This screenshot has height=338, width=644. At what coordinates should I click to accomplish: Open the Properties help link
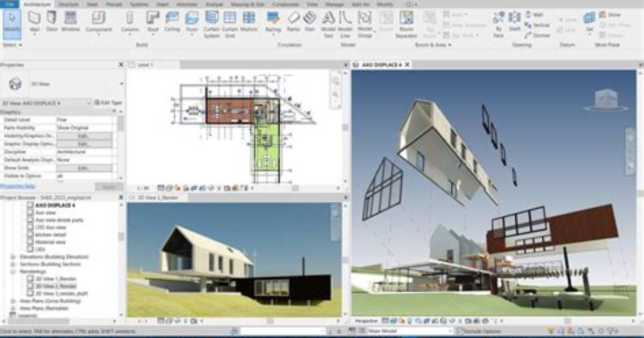click(18, 186)
